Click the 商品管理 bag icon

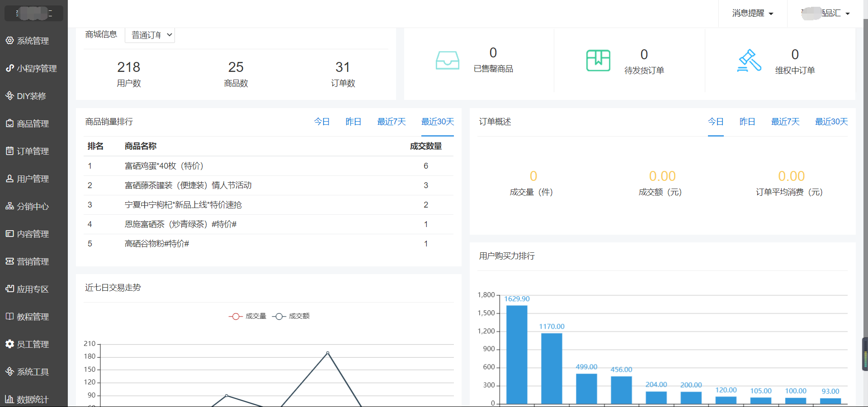click(x=9, y=123)
